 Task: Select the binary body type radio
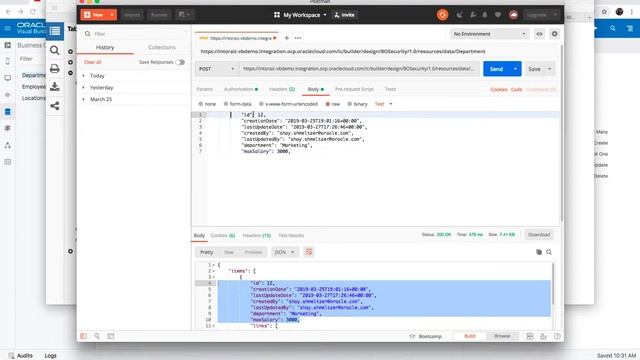pyautogui.click(x=349, y=104)
